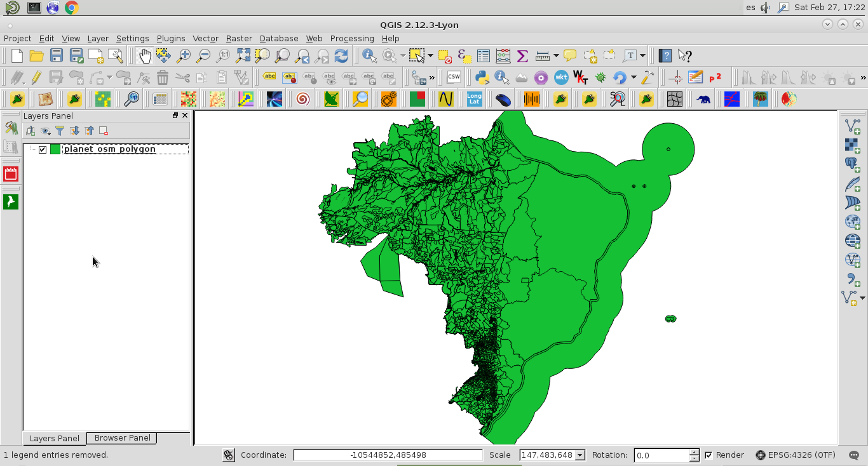Image resolution: width=868 pixels, height=466 pixels.
Task: Select the Zoom Out magnifier tool
Action: pyautogui.click(x=203, y=56)
